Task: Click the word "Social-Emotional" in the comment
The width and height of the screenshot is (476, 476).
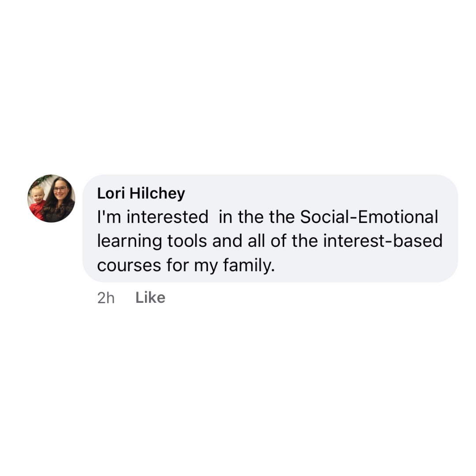Action: coord(369,217)
